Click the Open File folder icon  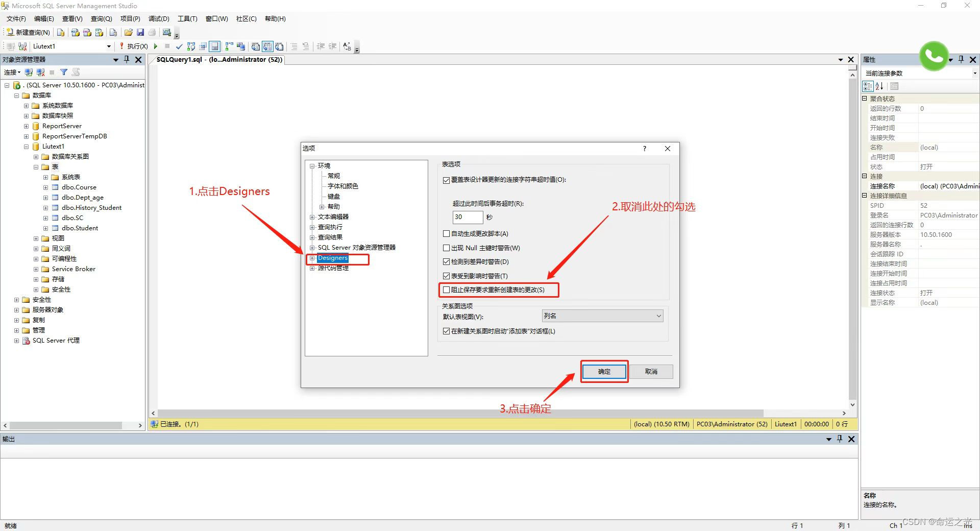129,32
